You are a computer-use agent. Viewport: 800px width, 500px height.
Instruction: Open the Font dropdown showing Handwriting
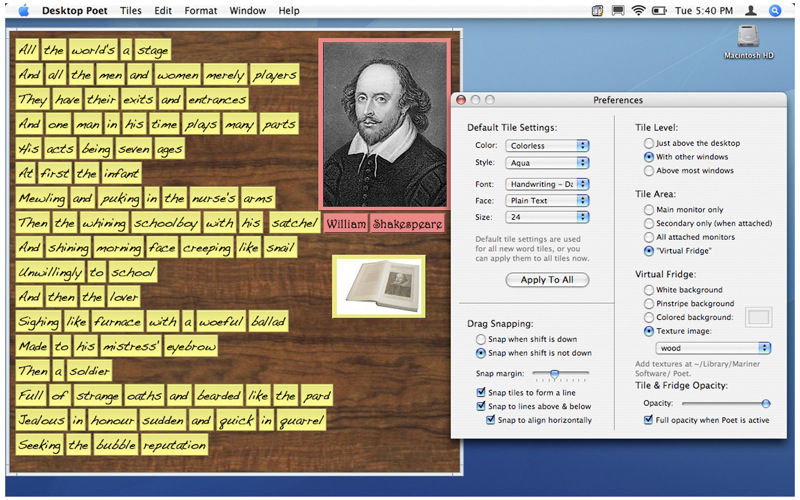547,184
